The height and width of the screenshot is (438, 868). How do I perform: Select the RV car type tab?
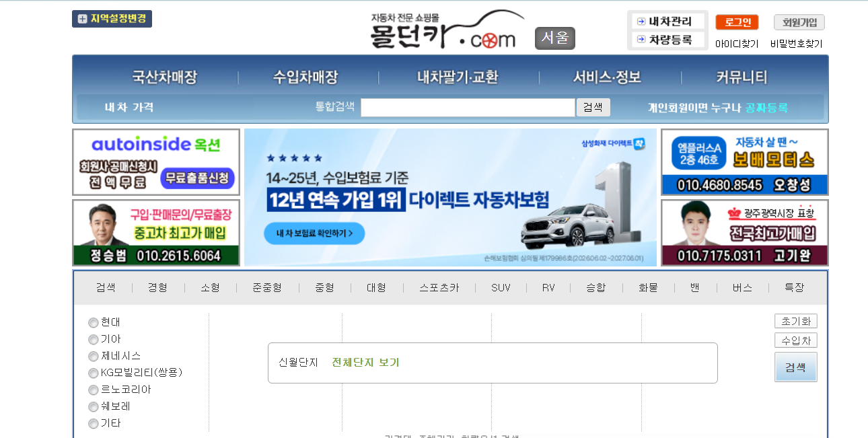[548, 287]
